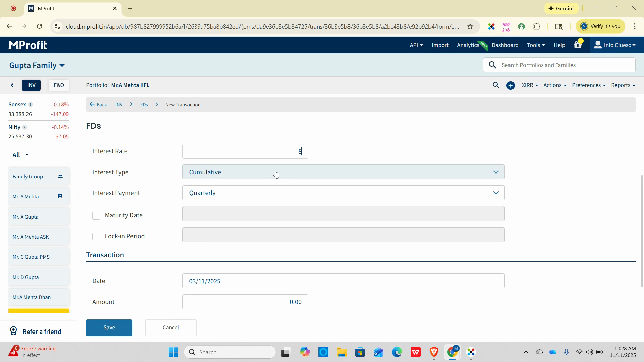Image resolution: width=644 pixels, height=362 pixels.
Task: Click the Back breadcrumb link
Action: (x=98, y=105)
